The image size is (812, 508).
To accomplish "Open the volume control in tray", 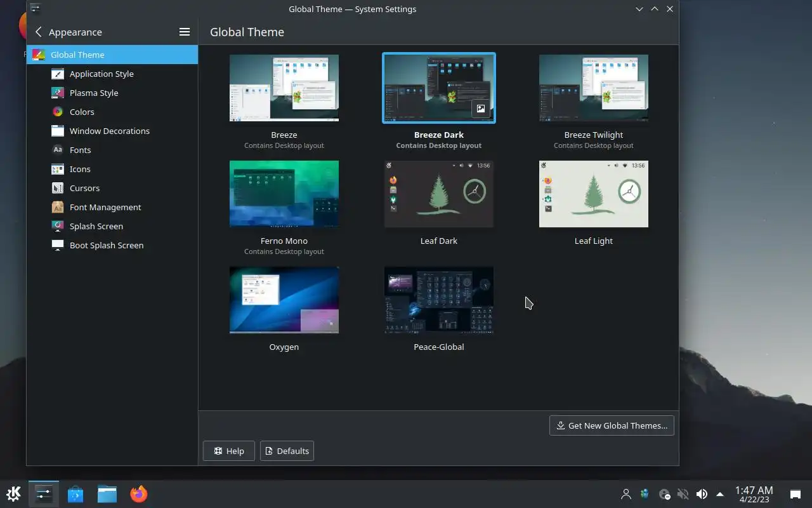I will point(702,494).
